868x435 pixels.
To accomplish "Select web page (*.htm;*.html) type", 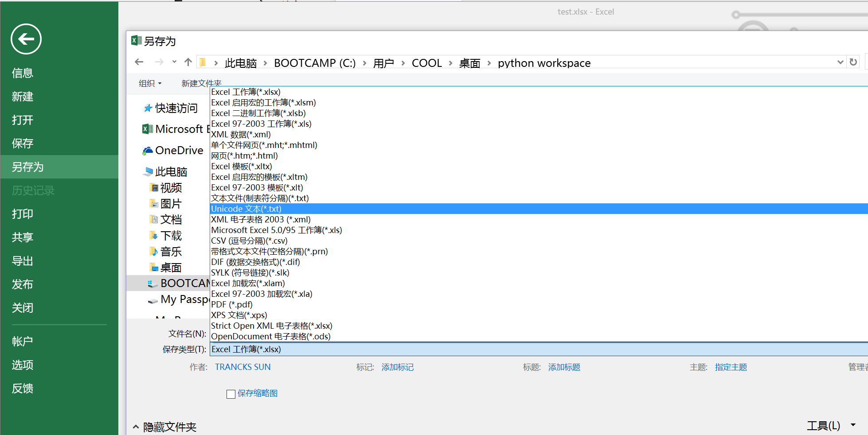I will pos(539,155).
